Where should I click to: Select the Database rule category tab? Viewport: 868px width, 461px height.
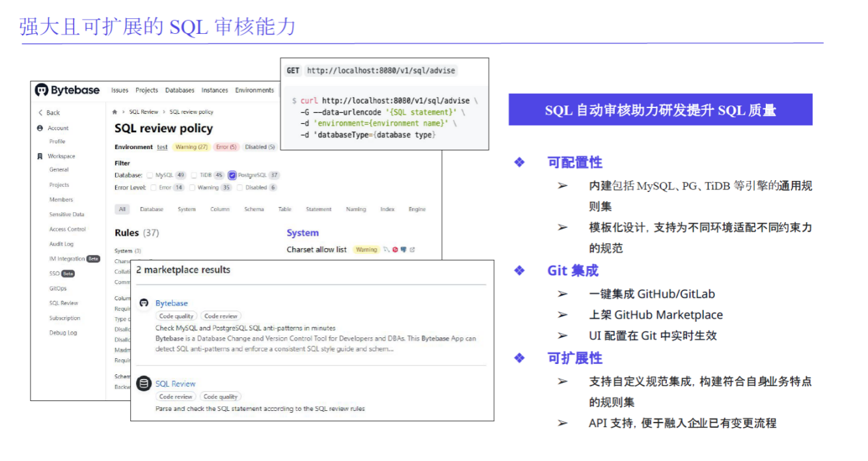(152, 209)
